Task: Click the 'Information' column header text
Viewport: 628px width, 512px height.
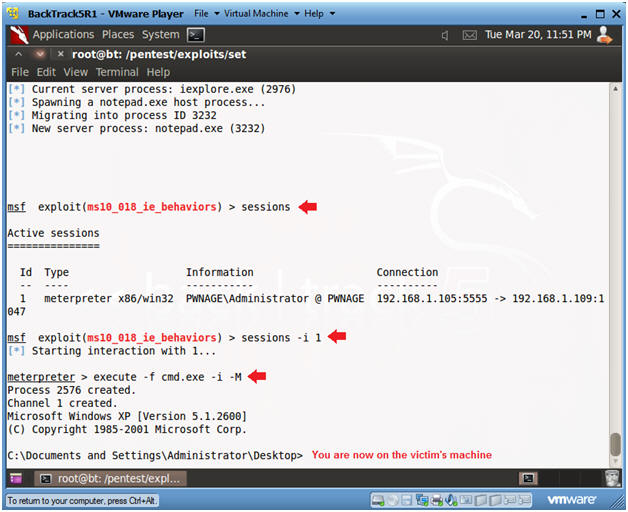Action: 219,272
